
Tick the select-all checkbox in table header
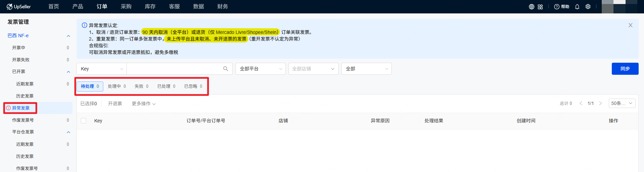[84, 121]
